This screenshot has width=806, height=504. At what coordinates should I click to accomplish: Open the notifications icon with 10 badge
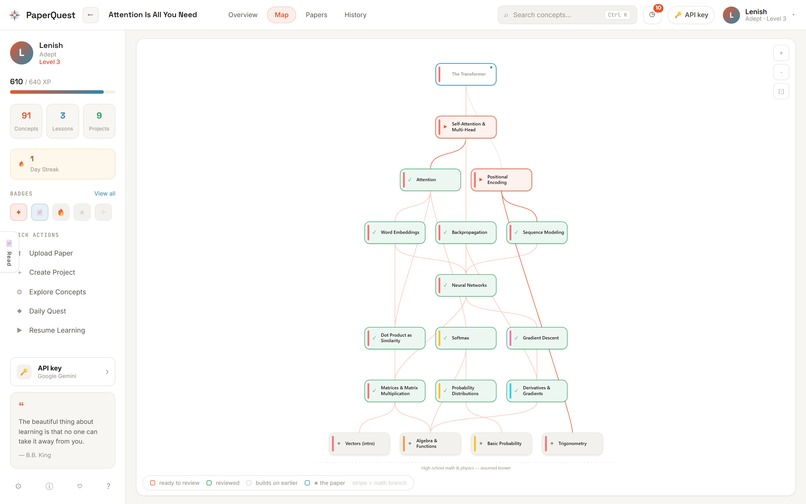(652, 15)
